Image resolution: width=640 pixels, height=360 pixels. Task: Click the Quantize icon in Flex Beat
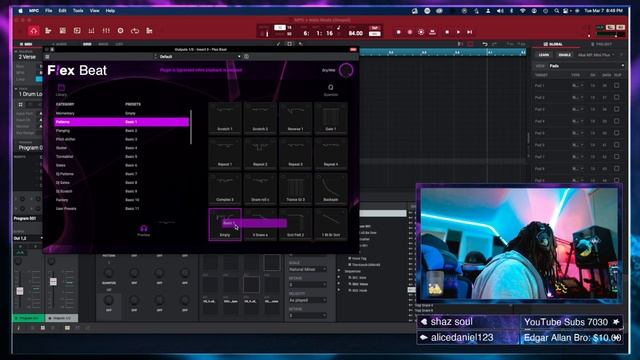point(331,87)
